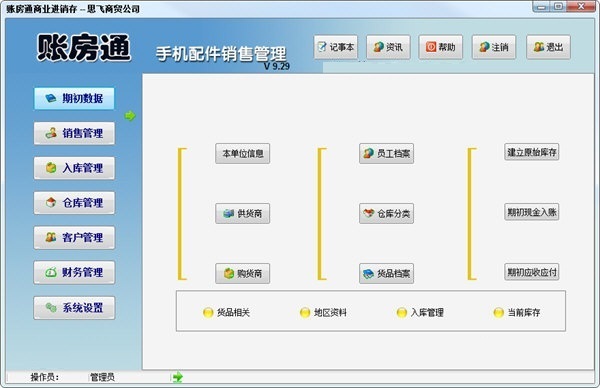Image resolution: width=600 pixels, height=388 pixels.
Task: Click the 仓库分类 button
Action: point(386,214)
